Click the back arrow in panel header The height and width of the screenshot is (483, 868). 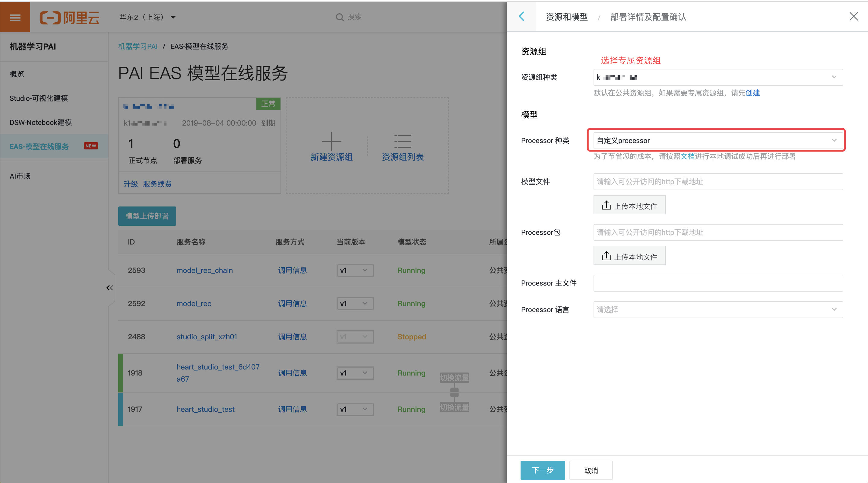tap(521, 17)
